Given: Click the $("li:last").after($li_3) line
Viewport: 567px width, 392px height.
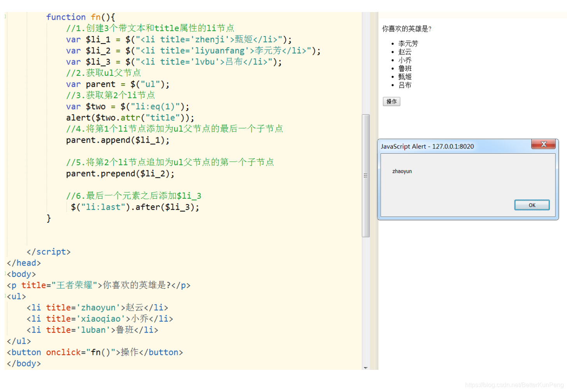Looking at the screenshot, I should [x=135, y=207].
